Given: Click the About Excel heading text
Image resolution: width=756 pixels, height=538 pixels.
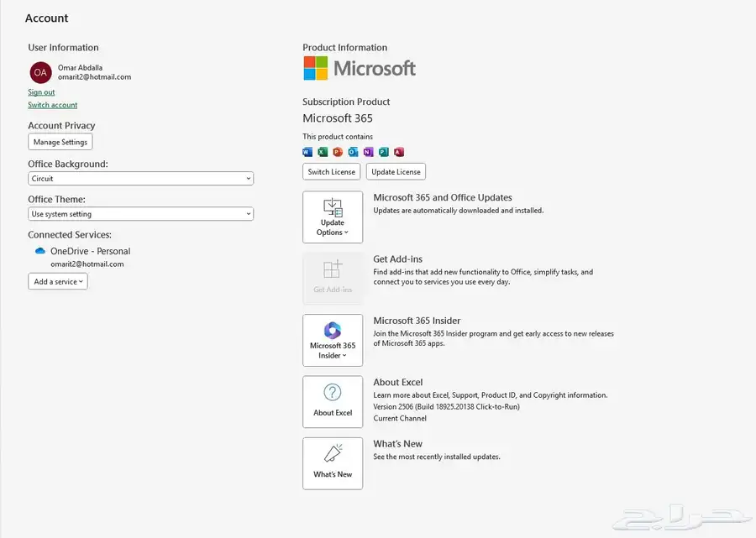Looking at the screenshot, I should [398, 383].
